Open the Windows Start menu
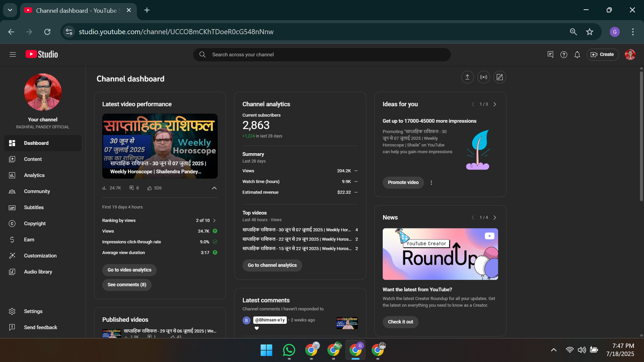 [266, 350]
